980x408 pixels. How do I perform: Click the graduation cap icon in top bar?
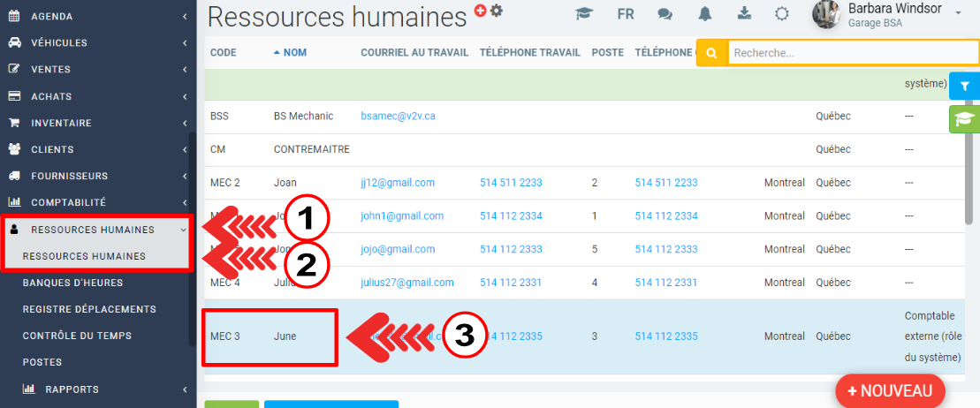(583, 14)
